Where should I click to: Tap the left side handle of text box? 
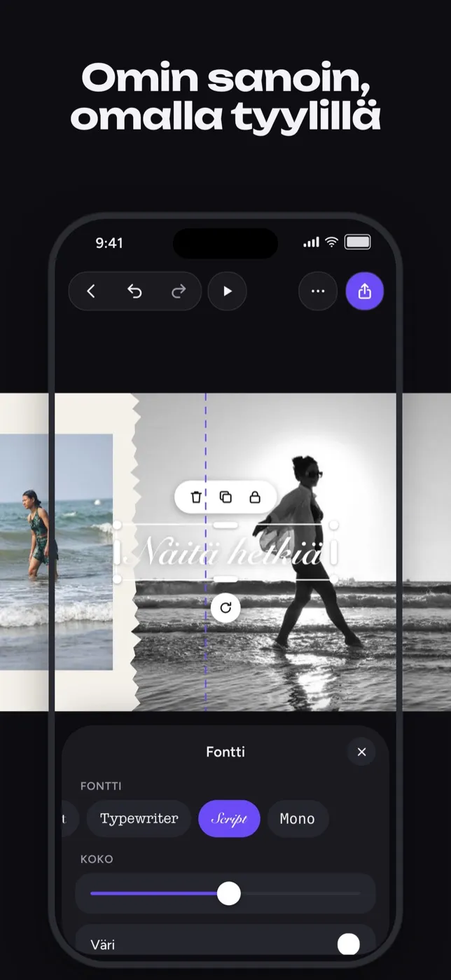tap(117, 553)
